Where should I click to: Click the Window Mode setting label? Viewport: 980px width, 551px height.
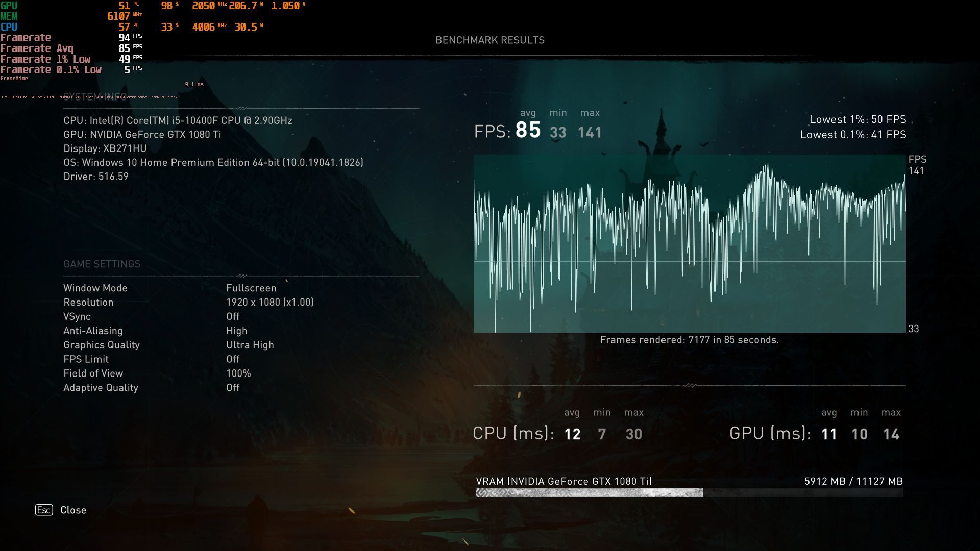tap(95, 288)
